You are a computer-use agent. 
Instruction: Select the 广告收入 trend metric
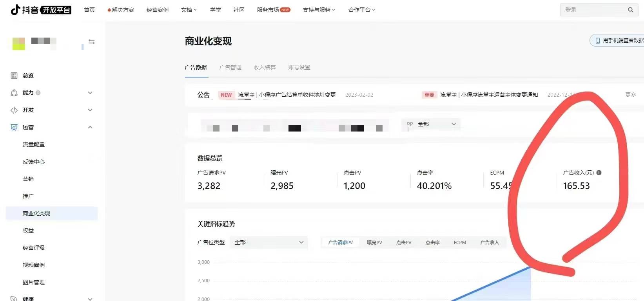tap(490, 243)
